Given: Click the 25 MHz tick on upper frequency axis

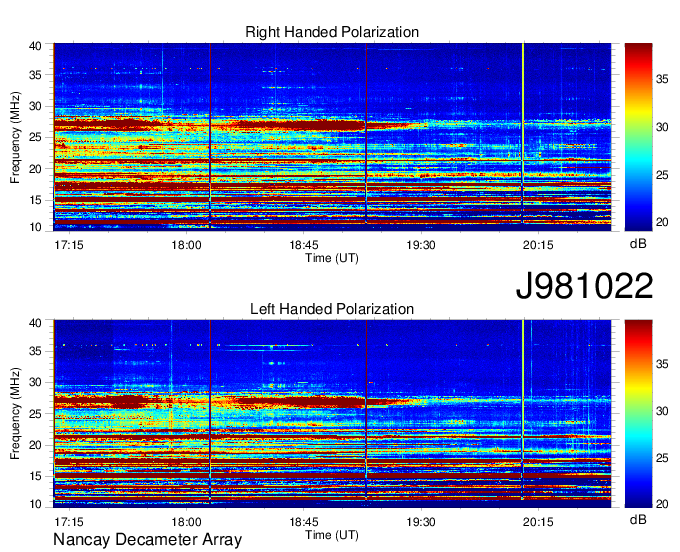Looking at the screenshot, I should [x=35, y=137].
